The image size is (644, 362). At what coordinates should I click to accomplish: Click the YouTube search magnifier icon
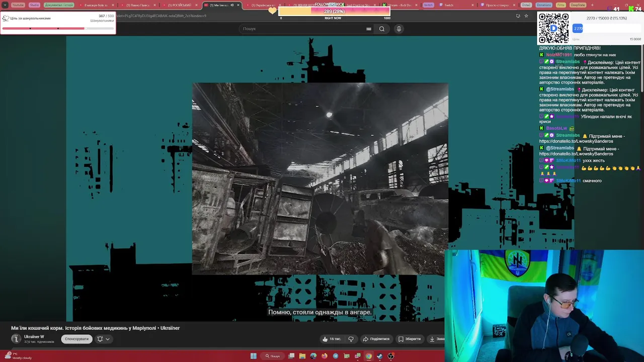(382, 29)
